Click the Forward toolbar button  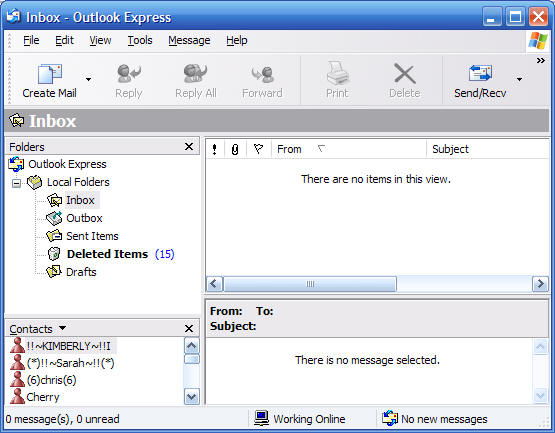[262, 81]
